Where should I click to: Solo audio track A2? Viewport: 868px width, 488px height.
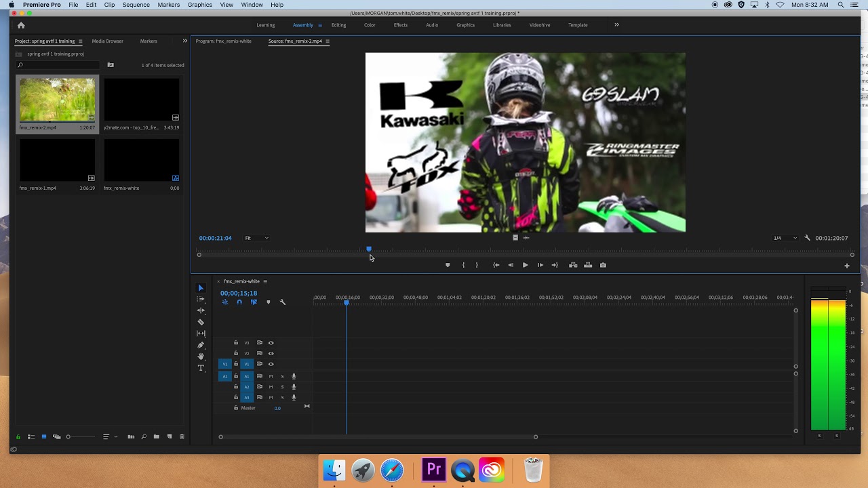pos(282,387)
